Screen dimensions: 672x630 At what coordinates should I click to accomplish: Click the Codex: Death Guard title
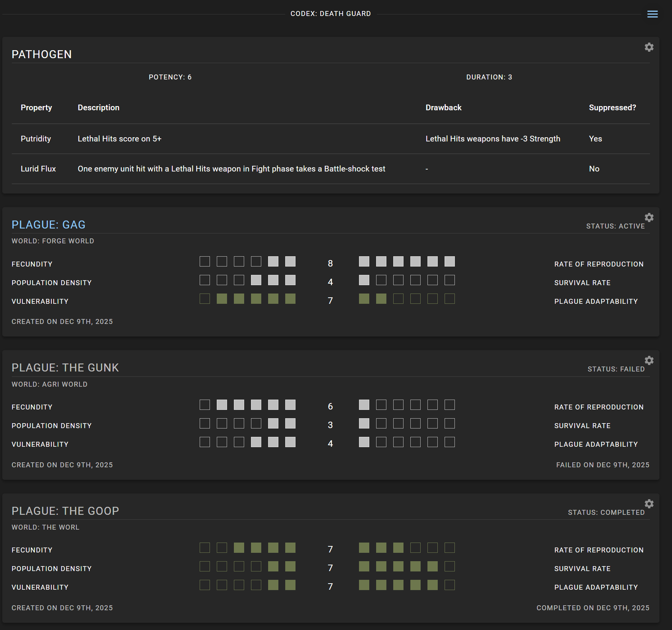point(330,14)
